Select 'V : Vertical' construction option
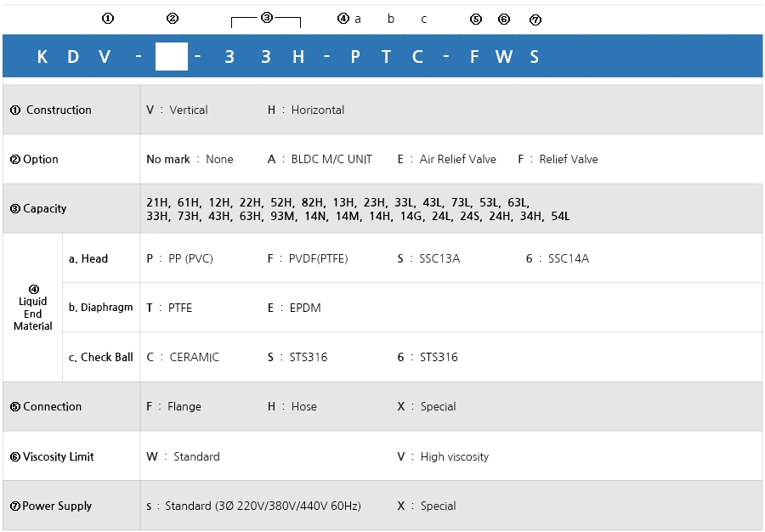The height and width of the screenshot is (532, 765). pyautogui.click(x=177, y=110)
